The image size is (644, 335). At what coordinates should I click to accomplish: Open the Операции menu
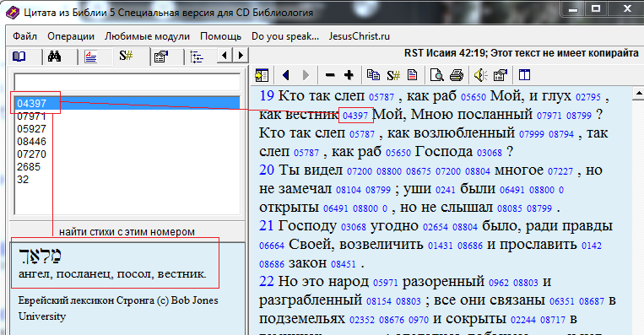click(x=71, y=36)
